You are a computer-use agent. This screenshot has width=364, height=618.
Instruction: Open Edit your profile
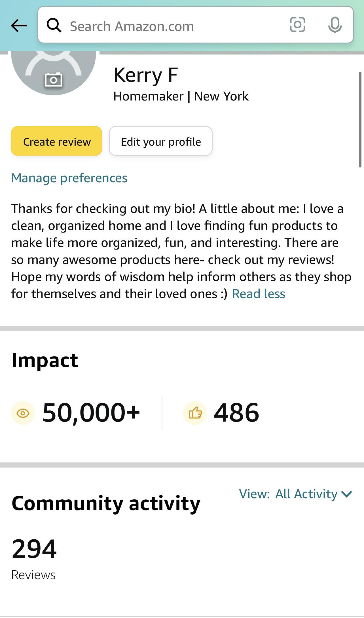pos(161,141)
